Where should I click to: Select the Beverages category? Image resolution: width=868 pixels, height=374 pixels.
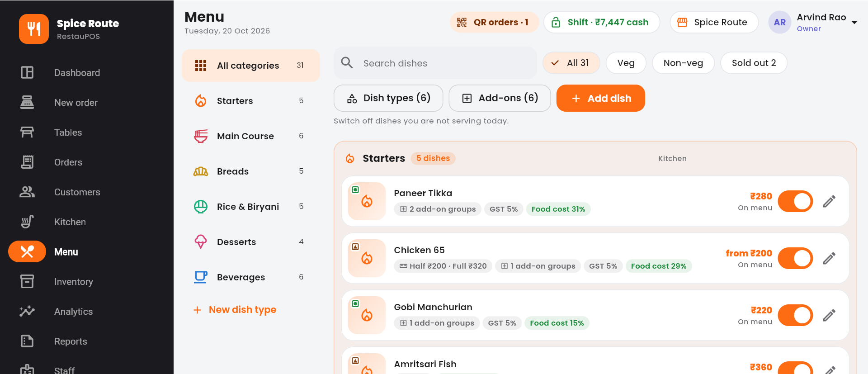251,277
